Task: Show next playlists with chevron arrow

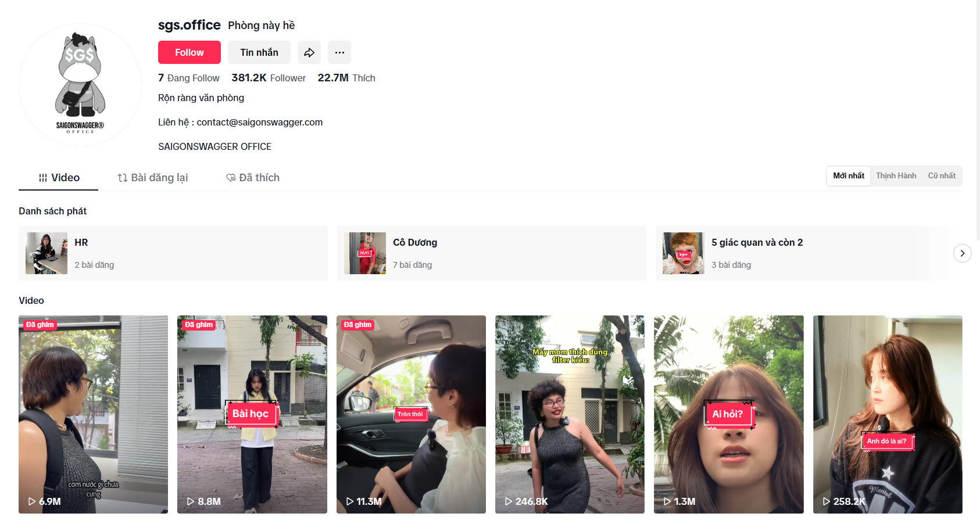Action: pyautogui.click(x=963, y=253)
